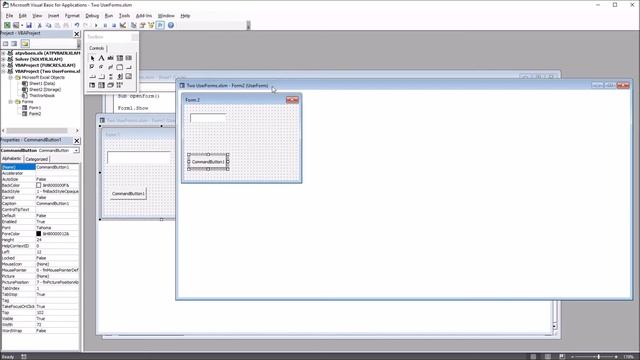Viewport: 640px width, 360px height.
Task: Toggle Design Mode on the toolbar
Action: pos(123,25)
